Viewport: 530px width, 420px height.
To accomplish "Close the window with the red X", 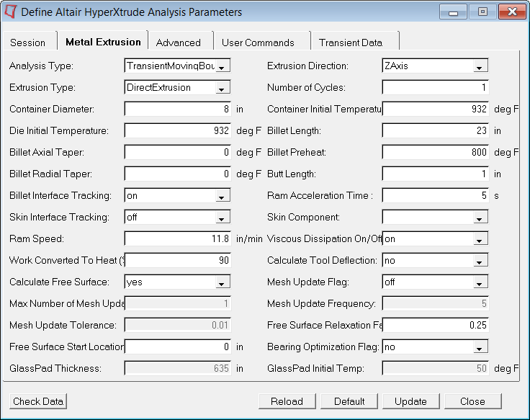I will tap(512, 12).
